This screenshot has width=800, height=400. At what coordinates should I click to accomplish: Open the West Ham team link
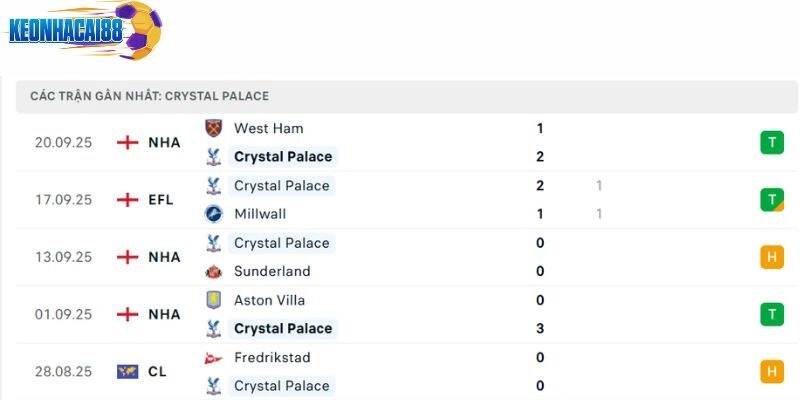[x=268, y=128]
